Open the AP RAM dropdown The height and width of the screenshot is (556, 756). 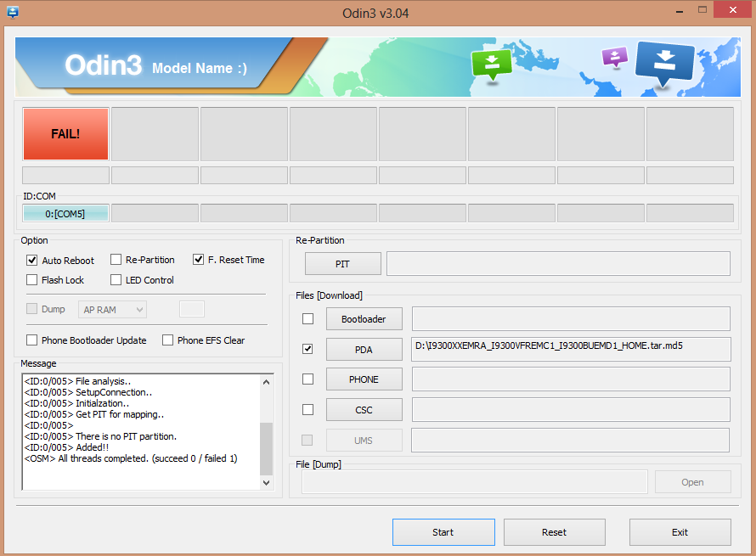click(112, 309)
